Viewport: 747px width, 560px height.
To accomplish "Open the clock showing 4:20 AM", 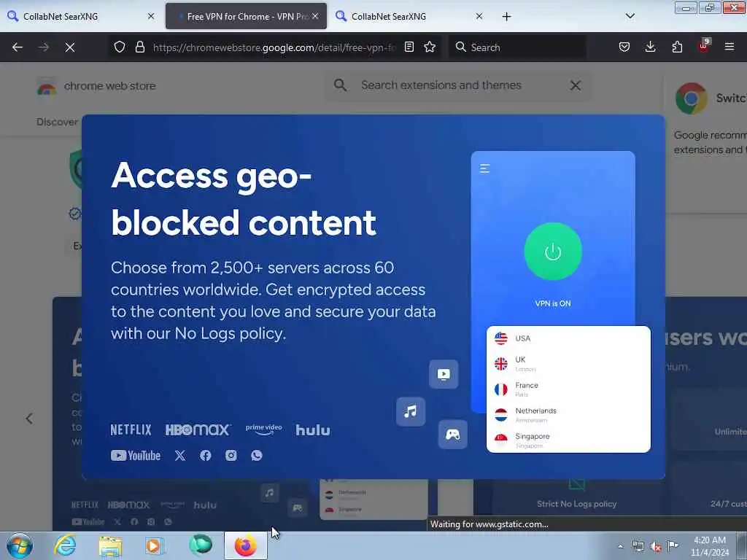I will 710,546.
